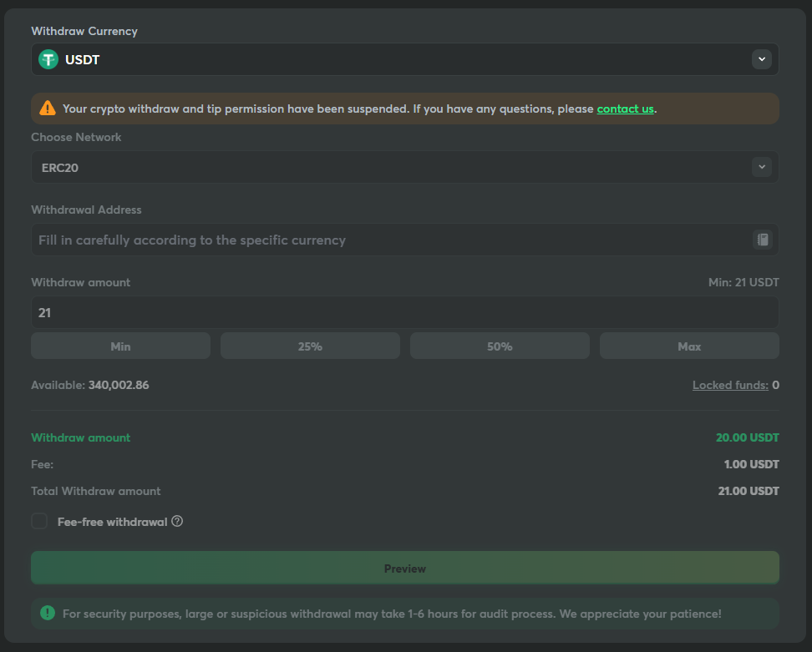Select the Min amount option
812x652 pixels.
coord(120,346)
